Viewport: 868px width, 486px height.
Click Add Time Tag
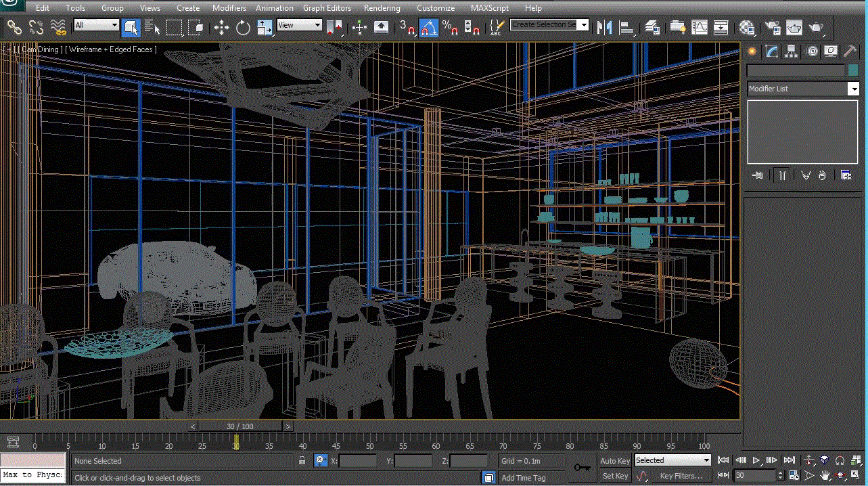523,478
